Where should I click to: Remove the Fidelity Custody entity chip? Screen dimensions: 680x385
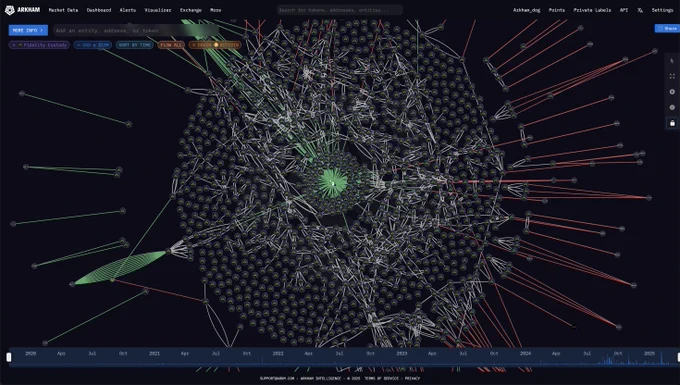pyautogui.click(x=14, y=45)
